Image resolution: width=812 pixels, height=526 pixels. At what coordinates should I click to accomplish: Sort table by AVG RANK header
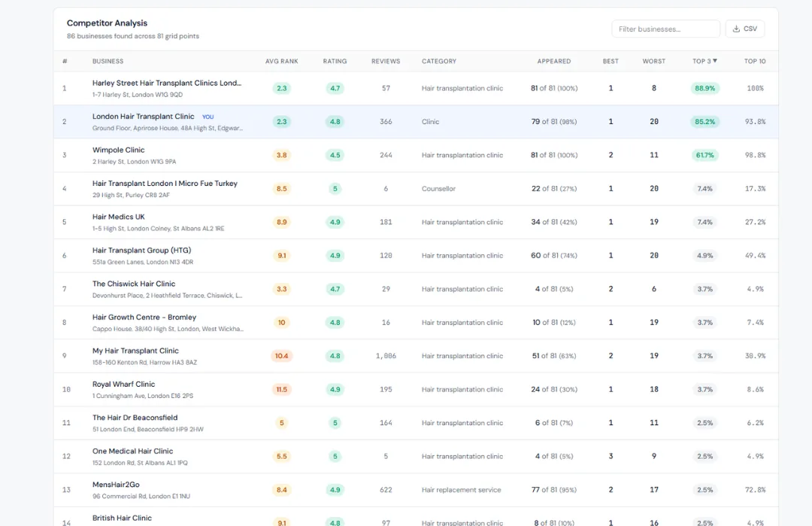coord(281,61)
